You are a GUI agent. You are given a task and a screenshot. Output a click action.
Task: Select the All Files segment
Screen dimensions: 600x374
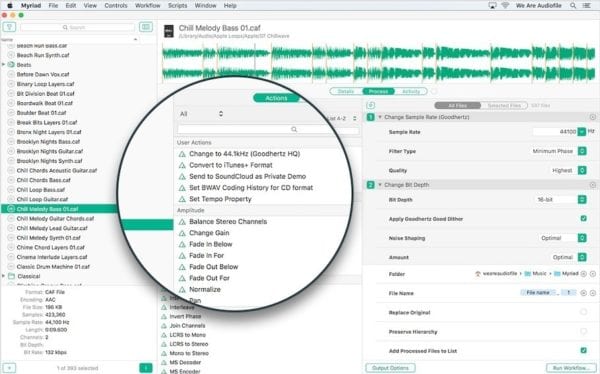click(x=458, y=105)
